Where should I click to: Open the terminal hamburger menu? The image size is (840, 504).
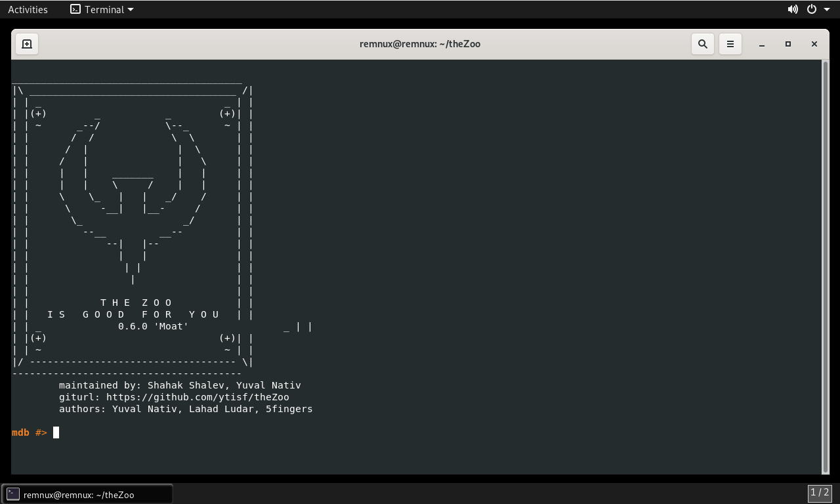(x=730, y=44)
